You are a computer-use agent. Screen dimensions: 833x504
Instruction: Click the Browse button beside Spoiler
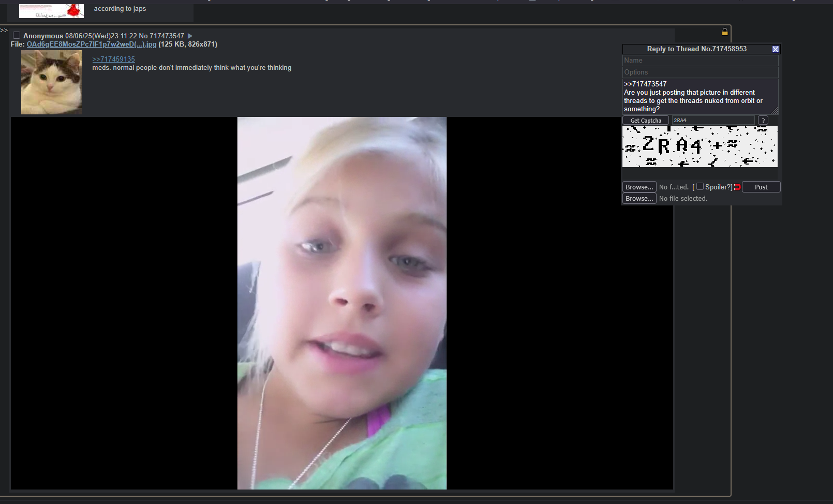click(x=639, y=187)
